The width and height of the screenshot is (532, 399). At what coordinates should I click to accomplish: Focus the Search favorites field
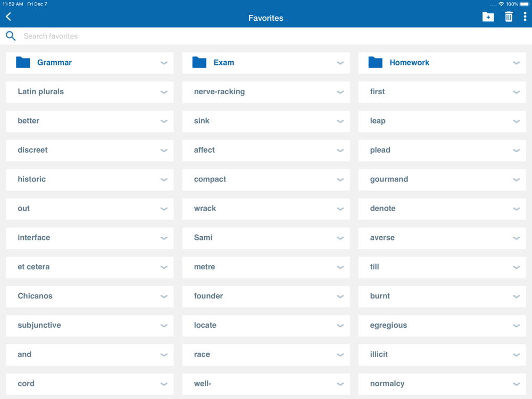click(x=266, y=36)
